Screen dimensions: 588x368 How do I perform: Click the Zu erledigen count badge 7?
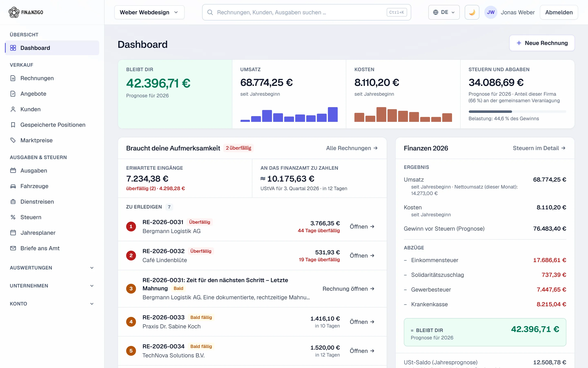(x=169, y=207)
